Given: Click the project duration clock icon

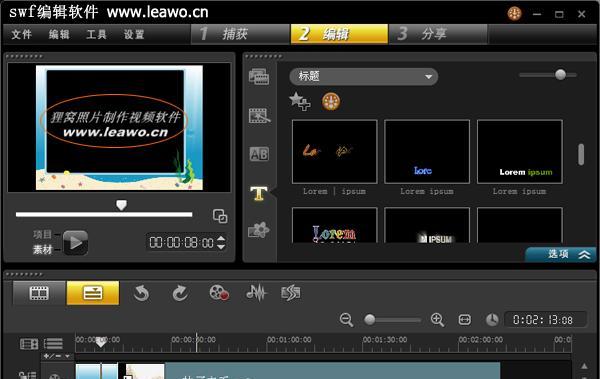Looking at the screenshot, I should click(492, 320).
